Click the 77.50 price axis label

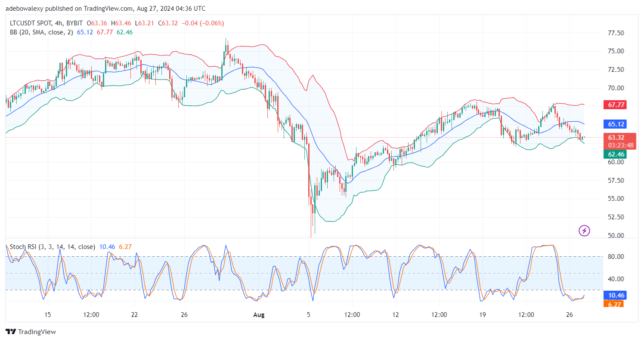point(616,33)
